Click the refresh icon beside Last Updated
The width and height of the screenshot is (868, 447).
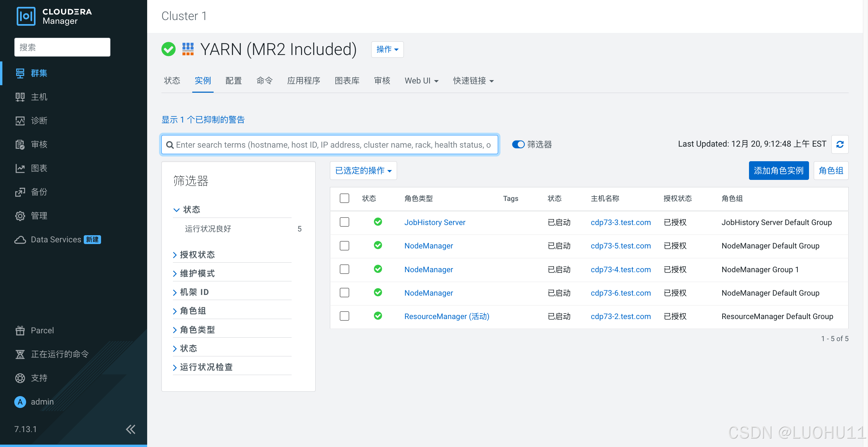pyautogui.click(x=840, y=144)
